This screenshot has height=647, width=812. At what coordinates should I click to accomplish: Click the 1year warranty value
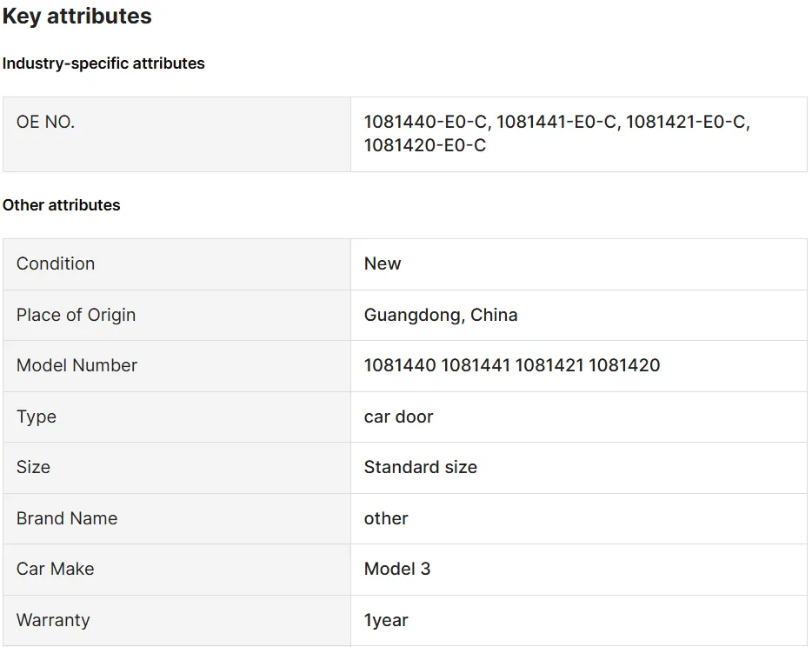point(386,620)
